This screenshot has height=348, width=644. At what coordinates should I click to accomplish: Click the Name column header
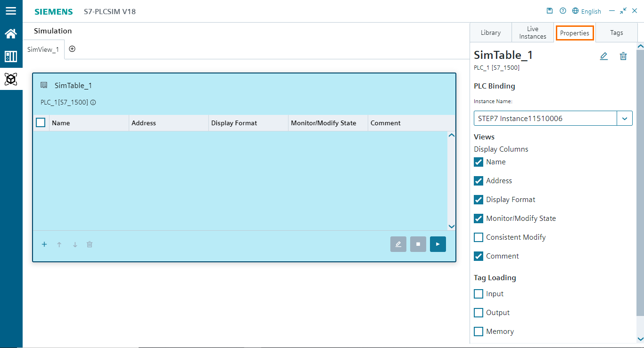pos(89,123)
